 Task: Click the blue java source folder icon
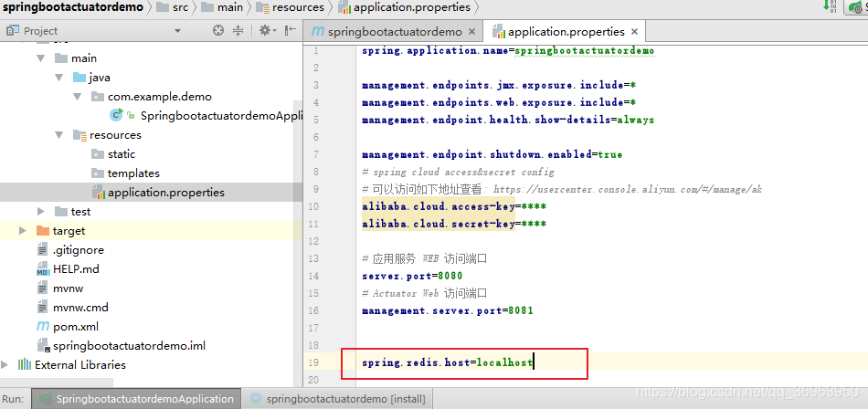pos(79,78)
